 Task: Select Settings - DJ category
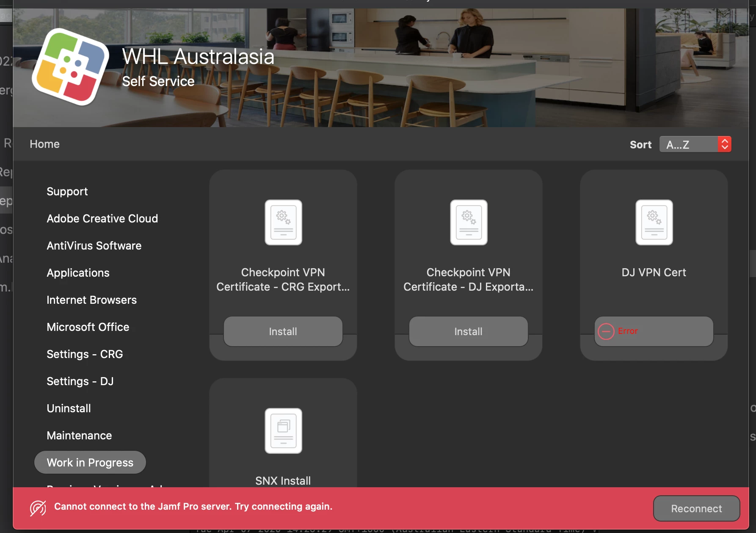[80, 381]
